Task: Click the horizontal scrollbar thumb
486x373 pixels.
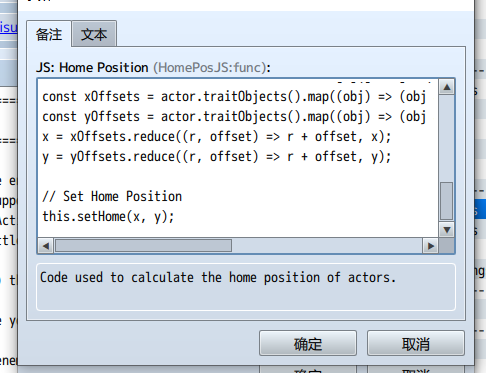Action: coord(143,246)
